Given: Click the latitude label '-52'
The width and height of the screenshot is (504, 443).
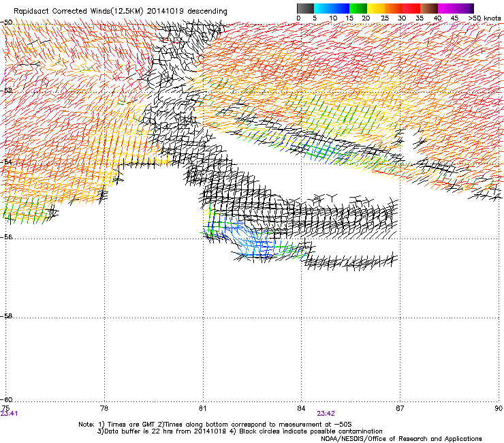Looking at the screenshot, I should pos(6,91).
